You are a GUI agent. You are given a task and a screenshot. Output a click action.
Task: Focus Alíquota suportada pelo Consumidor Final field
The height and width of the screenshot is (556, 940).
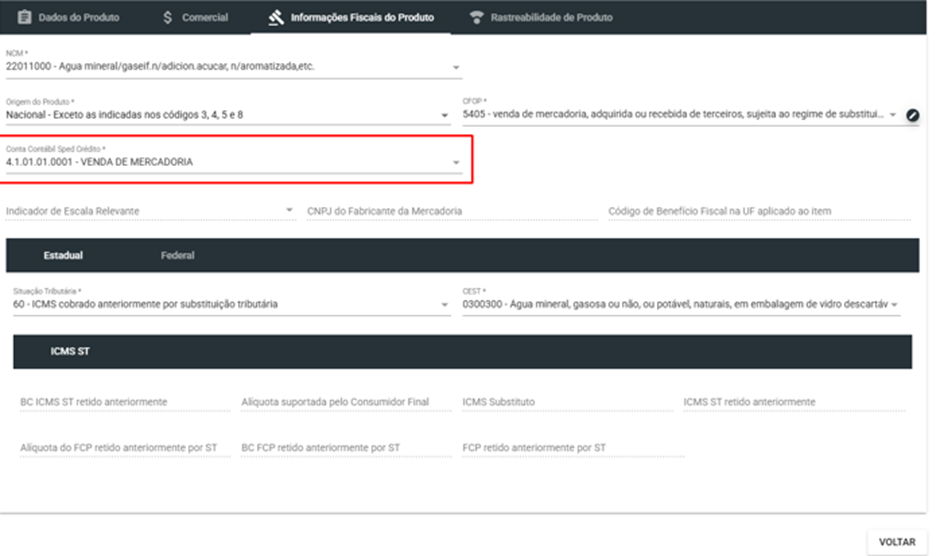346,402
